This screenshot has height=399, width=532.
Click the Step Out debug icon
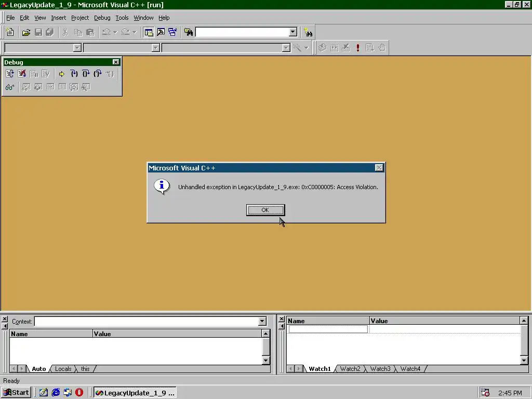97,74
